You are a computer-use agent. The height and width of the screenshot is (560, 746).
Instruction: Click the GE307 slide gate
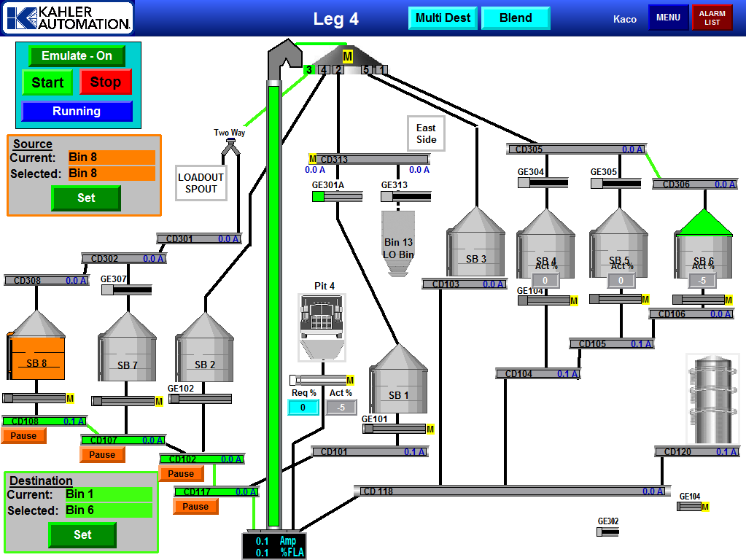pyautogui.click(x=127, y=289)
